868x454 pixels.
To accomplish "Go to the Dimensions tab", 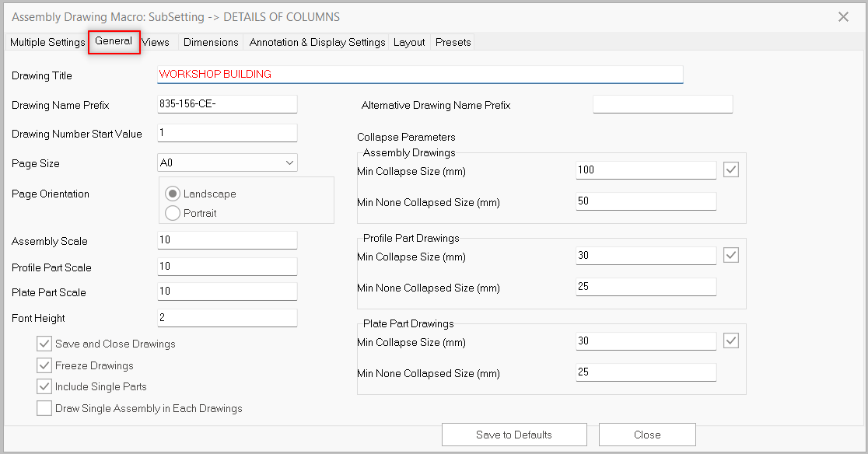I will [211, 42].
